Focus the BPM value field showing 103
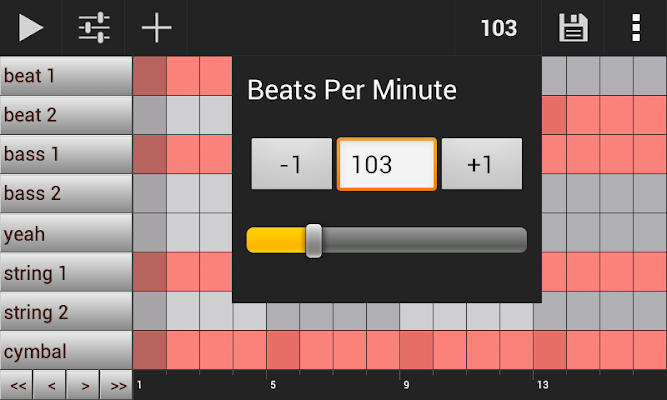This screenshot has height=400, width=667. pyautogui.click(x=387, y=164)
